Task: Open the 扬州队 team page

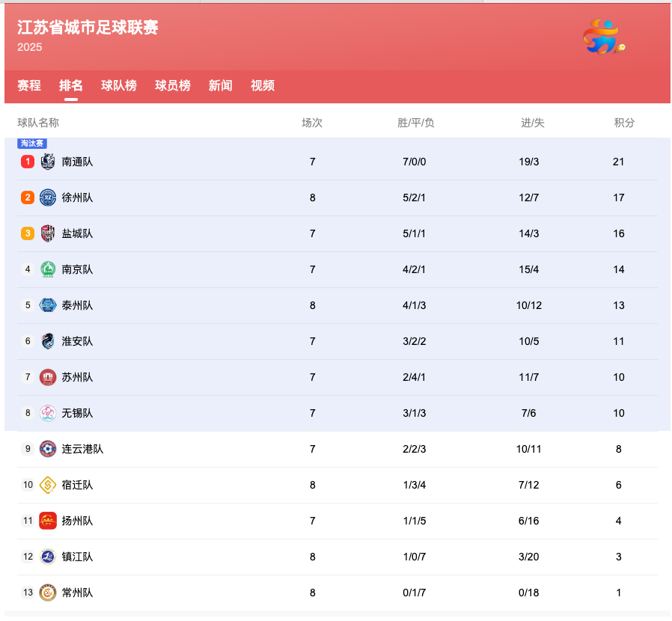Action: [x=79, y=521]
